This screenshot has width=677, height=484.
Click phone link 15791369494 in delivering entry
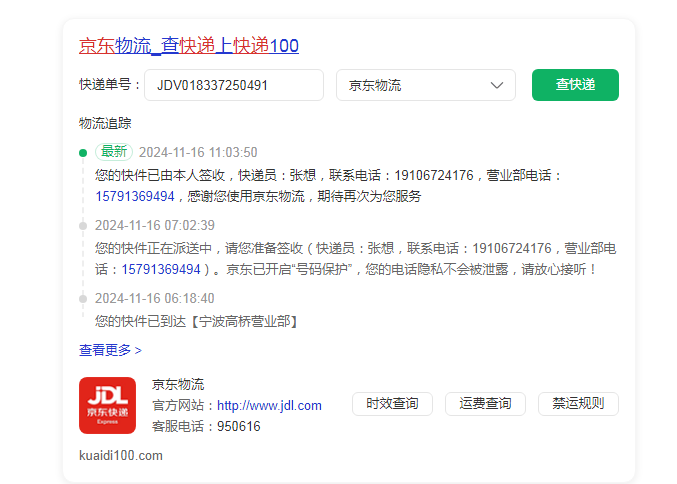(x=161, y=269)
